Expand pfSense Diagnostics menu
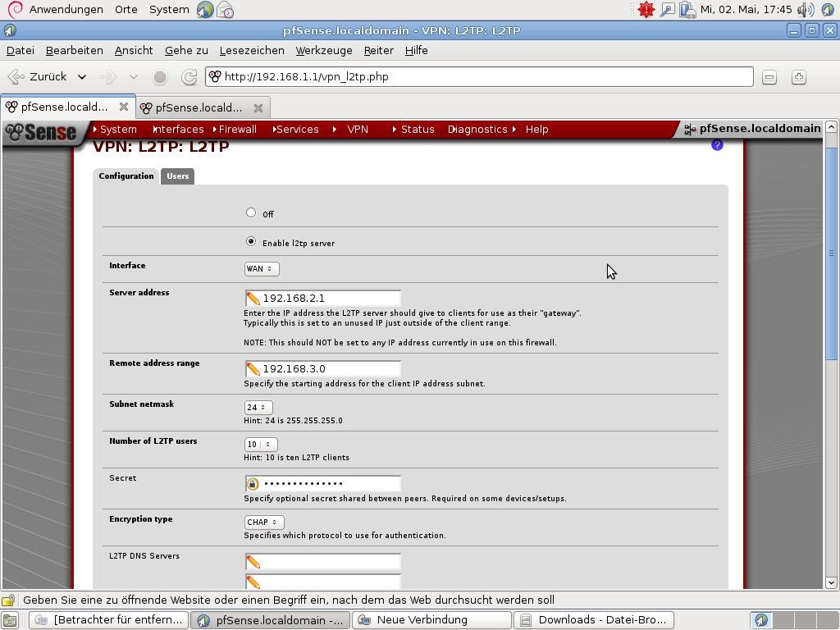Viewport: 840px width, 630px height. 477,129
